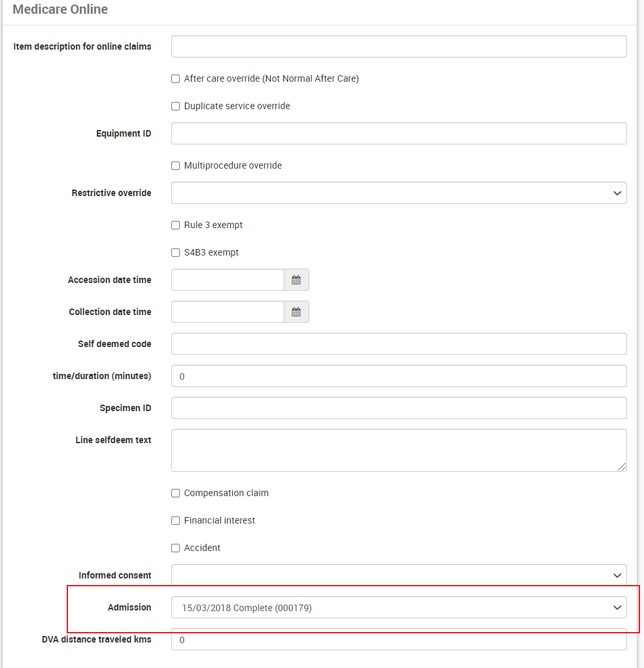Open the Admission dropdown showing 15/03/2018 Complete
The width and height of the screenshot is (644, 668).
tap(399, 607)
